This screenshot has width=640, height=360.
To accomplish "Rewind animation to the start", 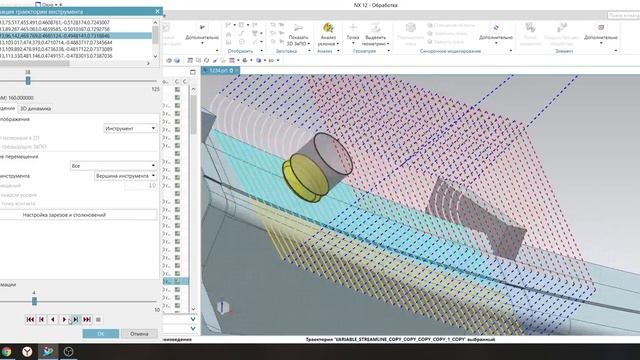I will pyautogui.click(x=30, y=320).
